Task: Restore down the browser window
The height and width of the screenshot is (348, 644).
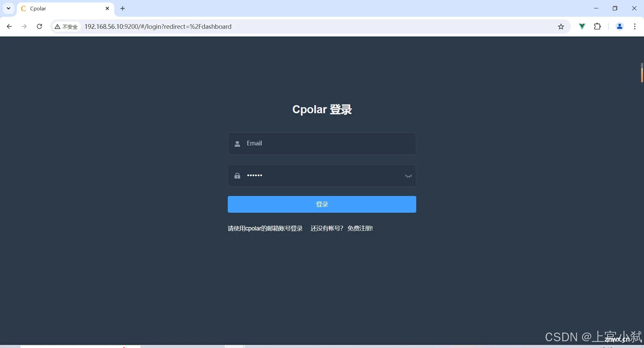Action: pyautogui.click(x=615, y=8)
